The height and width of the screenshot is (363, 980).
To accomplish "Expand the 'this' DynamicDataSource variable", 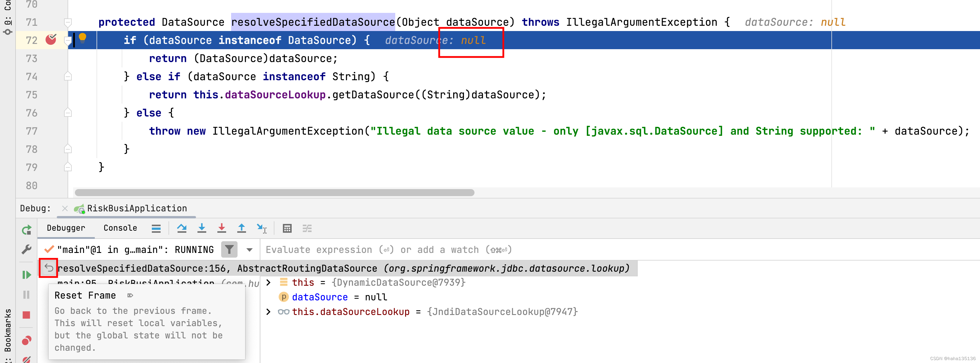I will click(x=269, y=282).
